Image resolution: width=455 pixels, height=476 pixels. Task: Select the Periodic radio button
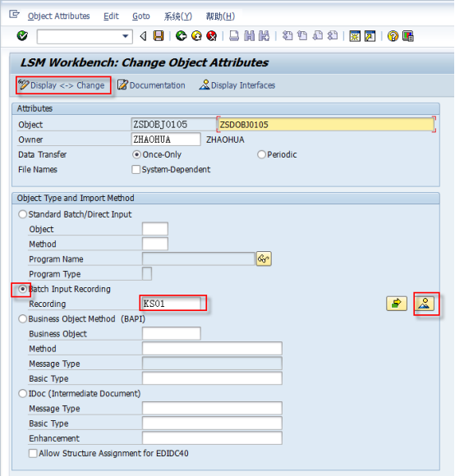click(x=261, y=154)
